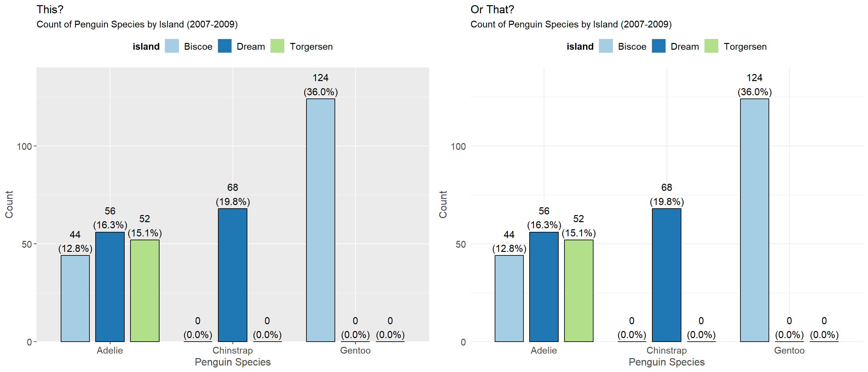Click the Gentoo axis label in the right chart

pyautogui.click(x=789, y=350)
